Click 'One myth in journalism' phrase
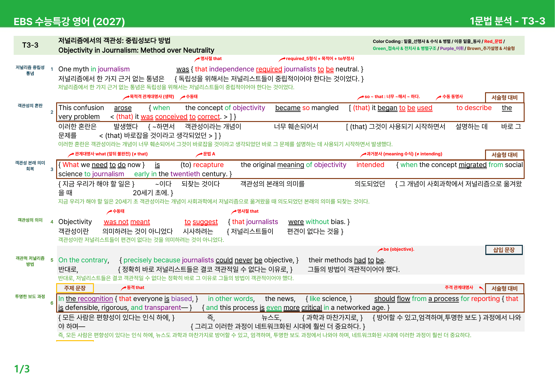The height and width of the screenshot is (392, 555). 94,69
